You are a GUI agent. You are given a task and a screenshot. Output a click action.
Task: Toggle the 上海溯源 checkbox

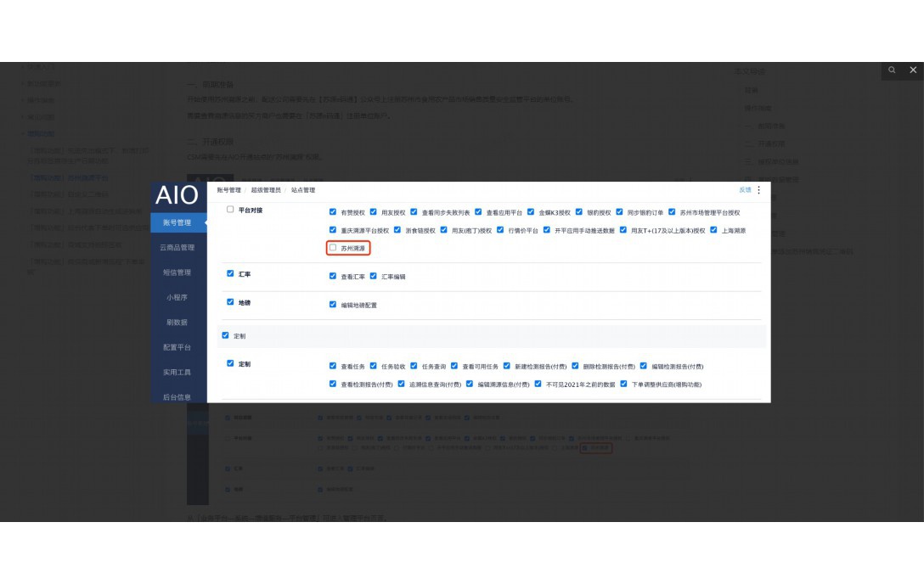pyautogui.click(x=714, y=230)
